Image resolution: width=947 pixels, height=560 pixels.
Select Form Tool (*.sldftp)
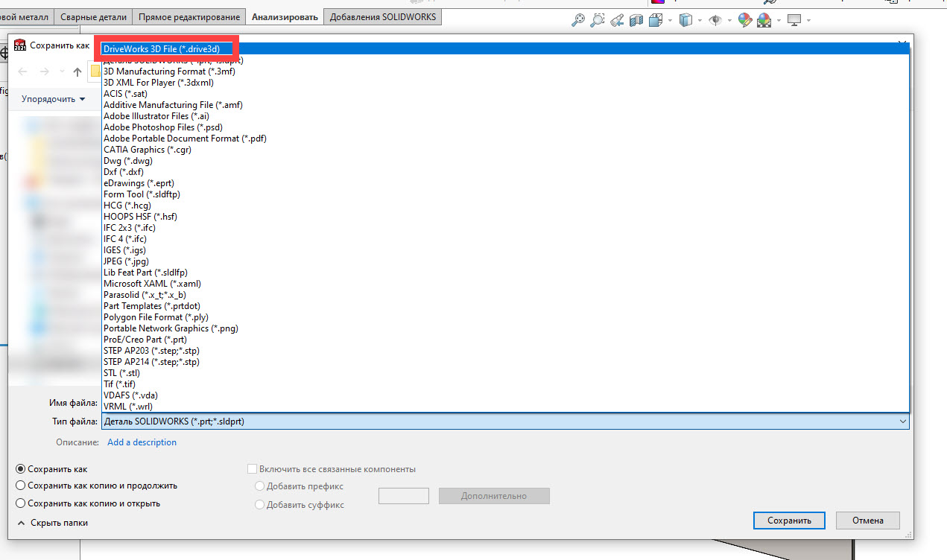[505, 194]
